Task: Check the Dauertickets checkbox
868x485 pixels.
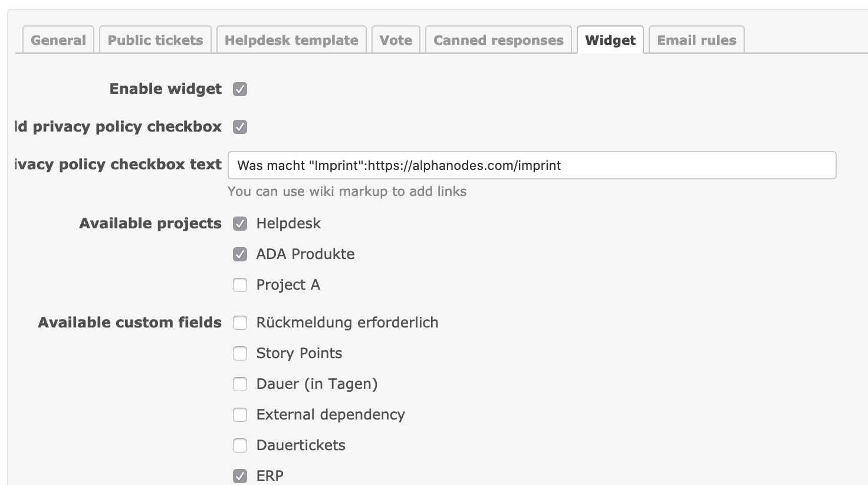Action: (x=240, y=445)
